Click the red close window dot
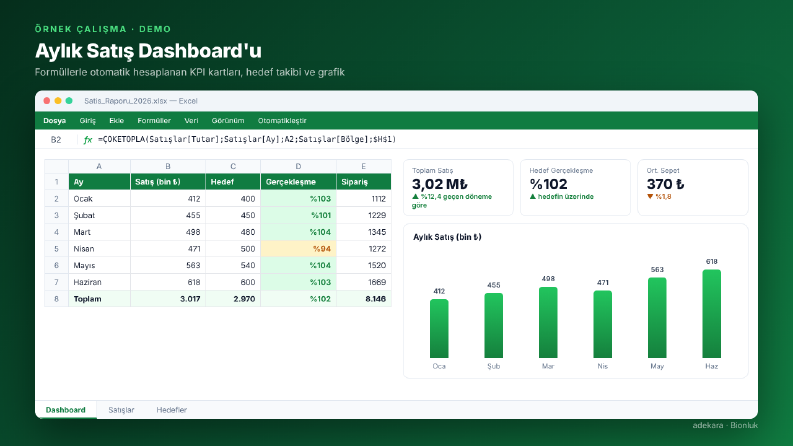 (47, 101)
